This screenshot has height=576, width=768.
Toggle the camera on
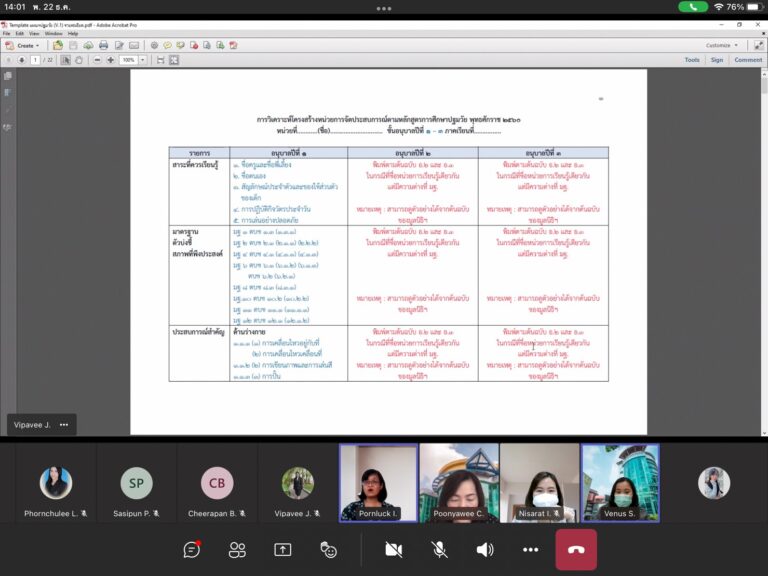(393, 550)
